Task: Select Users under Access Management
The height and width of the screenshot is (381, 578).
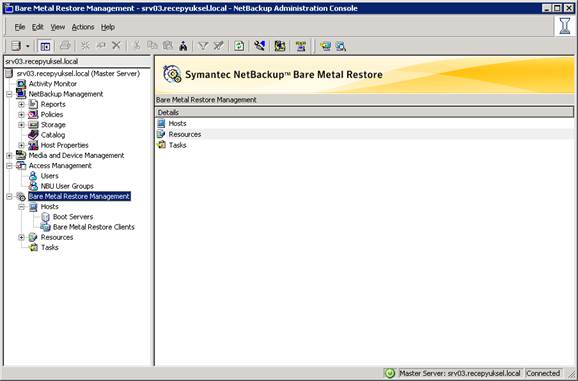Action: pyautogui.click(x=49, y=176)
